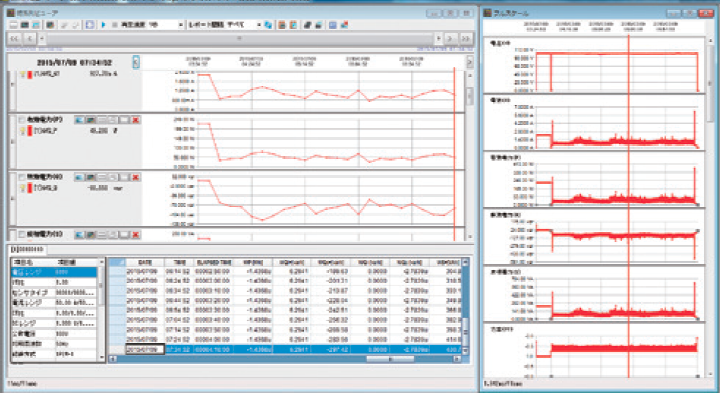The height and width of the screenshot is (394, 721).
Task: Click the gray stop icon beside play
Action: point(114,25)
